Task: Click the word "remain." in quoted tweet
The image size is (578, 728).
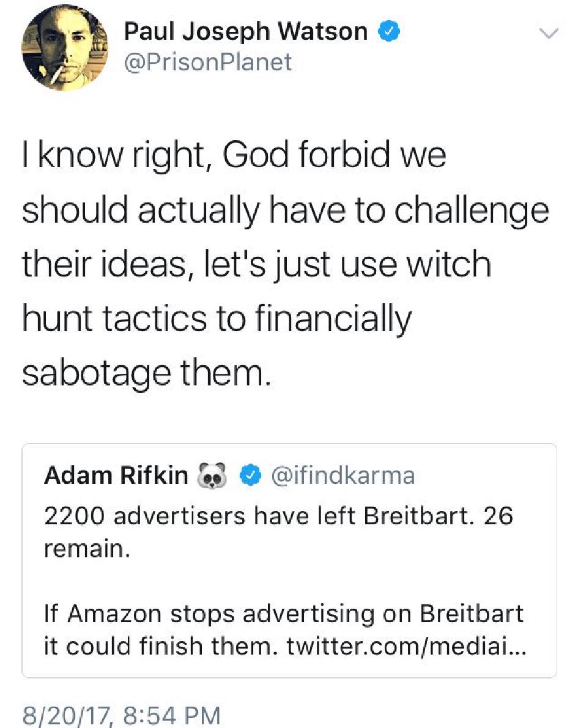Action: click(x=86, y=548)
